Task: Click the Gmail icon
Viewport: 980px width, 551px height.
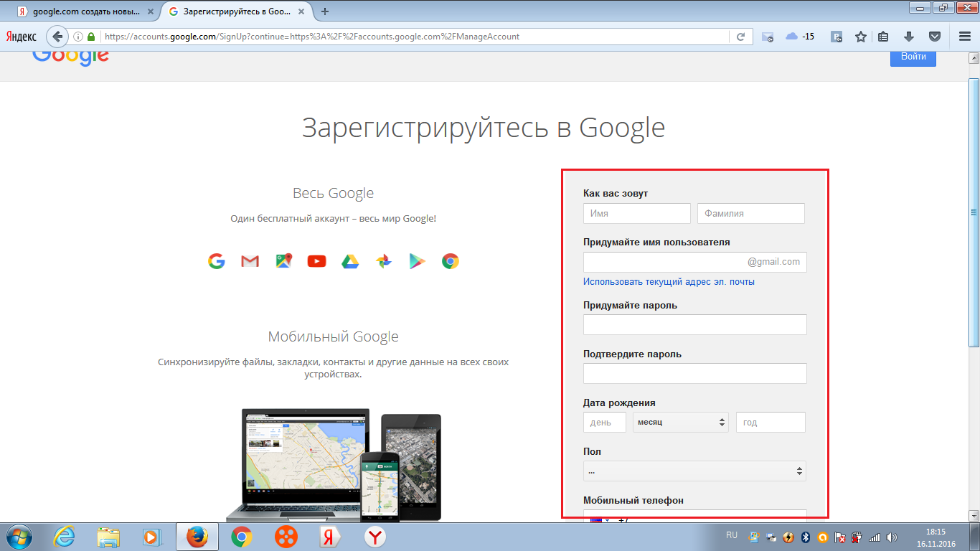Action: [x=250, y=261]
